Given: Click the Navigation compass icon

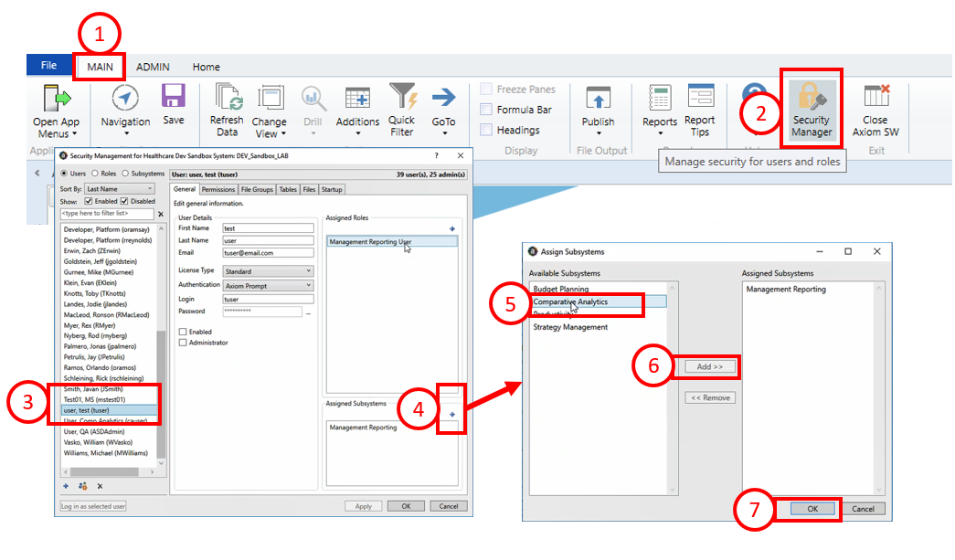Looking at the screenshot, I should (125, 98).
